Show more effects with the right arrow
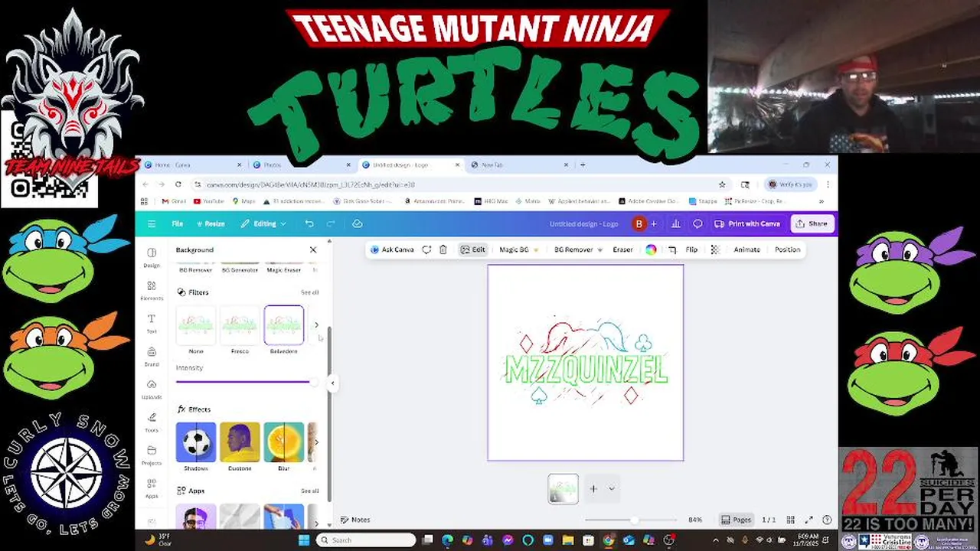 click(x=316, y=442)
